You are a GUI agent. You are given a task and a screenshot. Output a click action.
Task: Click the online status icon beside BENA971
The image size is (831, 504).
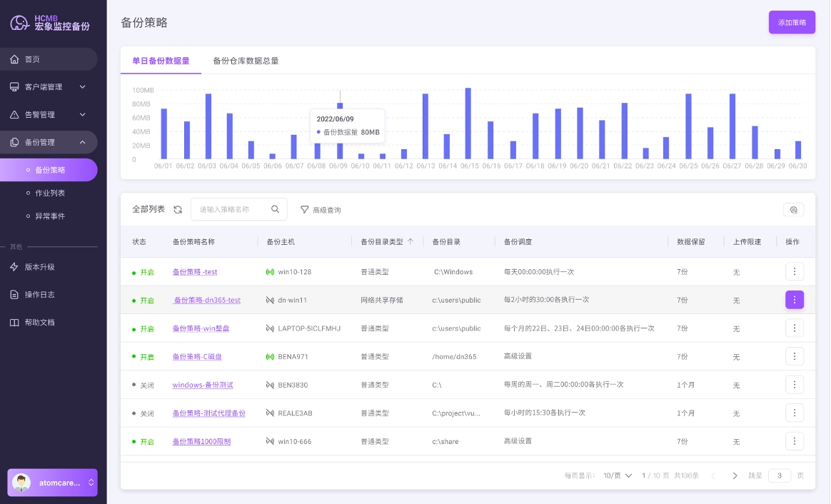[x=270, y=357]
